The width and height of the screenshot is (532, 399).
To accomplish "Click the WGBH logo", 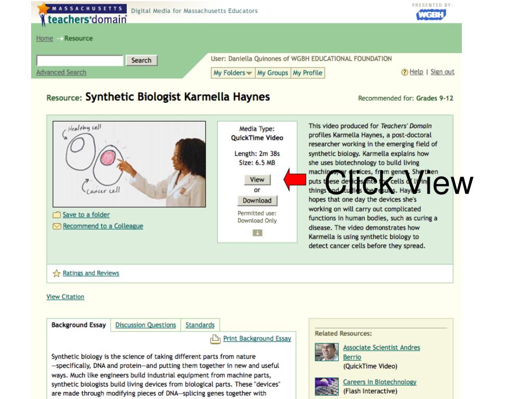I will point(431,15).
